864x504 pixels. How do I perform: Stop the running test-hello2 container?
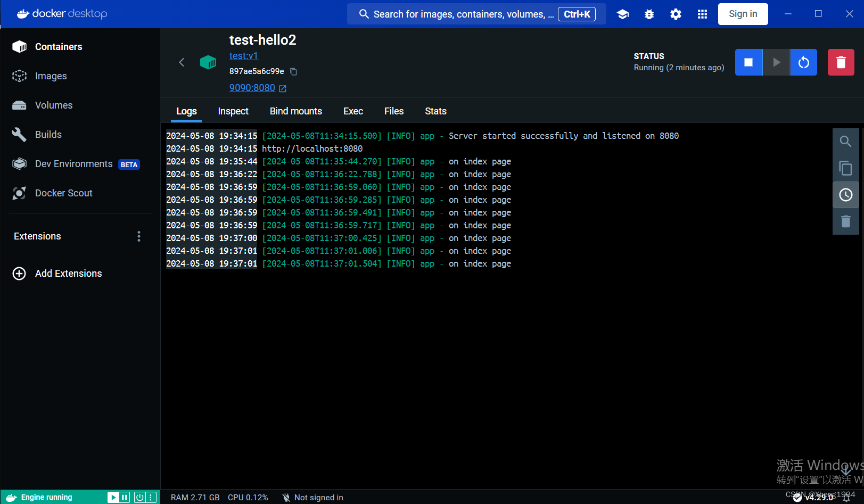pyautogui.click(x=748, y=62)
